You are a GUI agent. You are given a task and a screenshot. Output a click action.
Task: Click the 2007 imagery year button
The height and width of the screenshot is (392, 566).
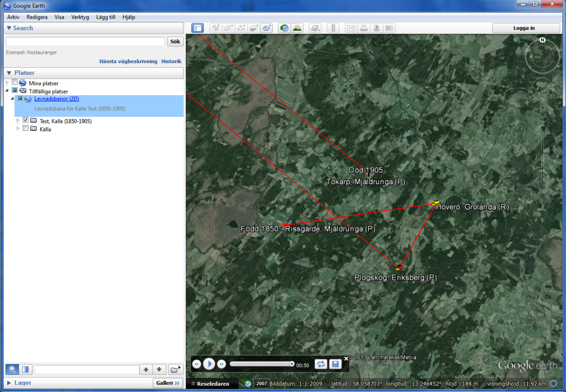261,384
